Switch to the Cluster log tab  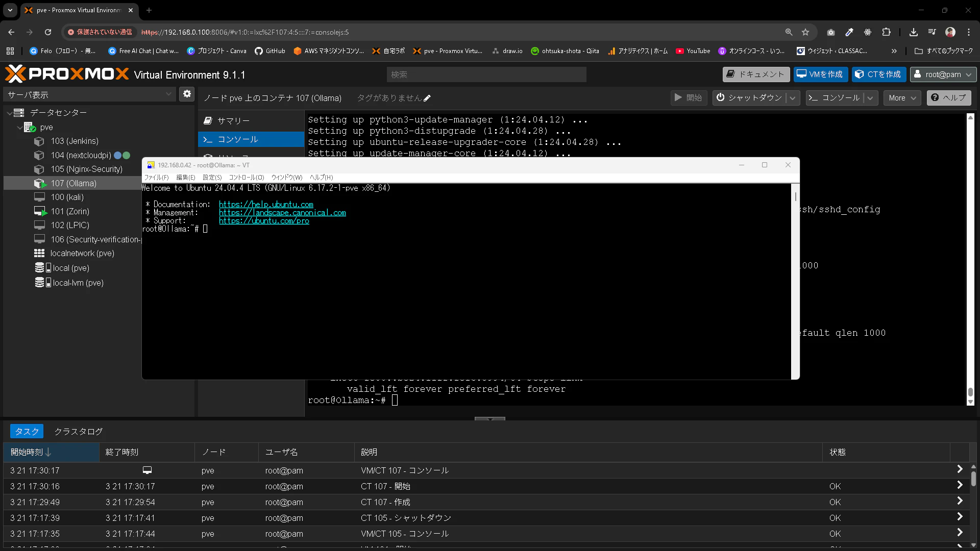(78, 431)
